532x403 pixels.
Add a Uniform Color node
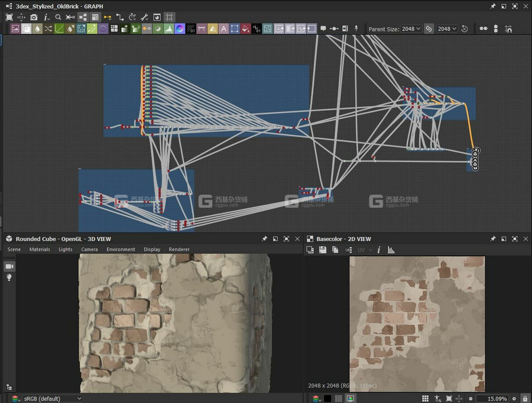(x=246, y=29)
